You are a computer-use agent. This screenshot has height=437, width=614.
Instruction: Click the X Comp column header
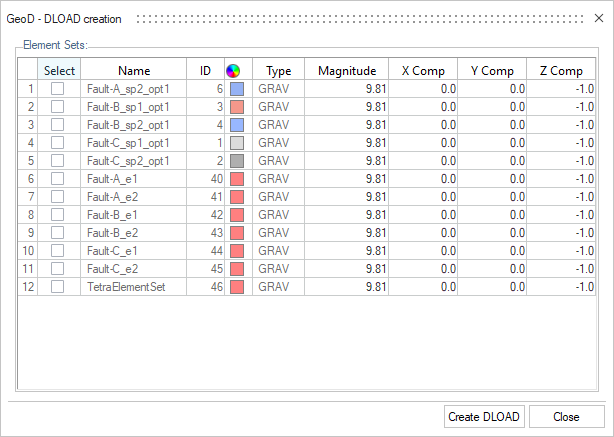coord(423,69)
